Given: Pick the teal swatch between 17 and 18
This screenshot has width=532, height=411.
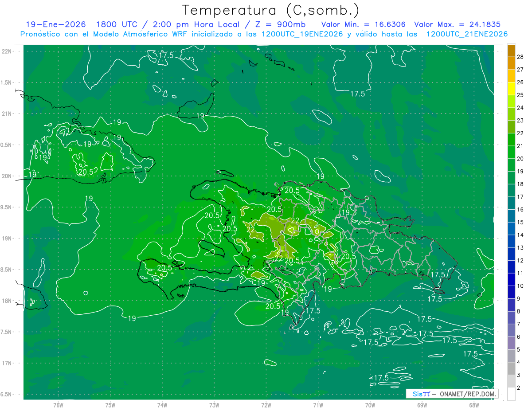Looking at the screenshot, I should (x=511, y=191).
